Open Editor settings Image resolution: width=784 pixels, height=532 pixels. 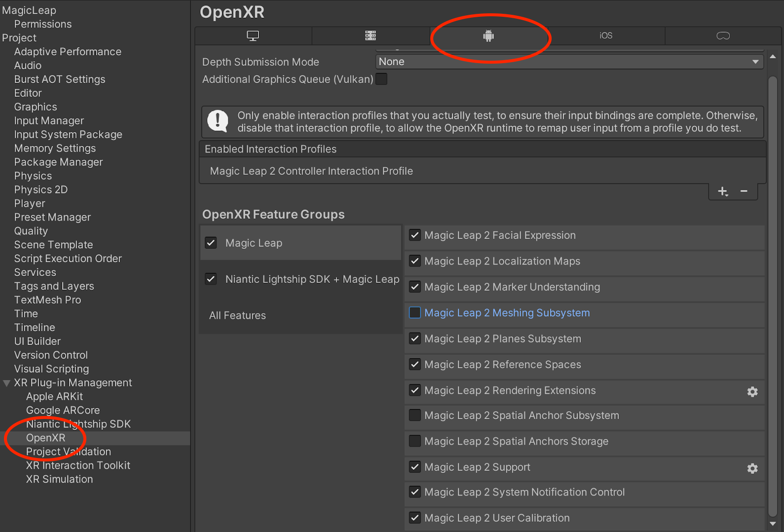coord(28,93)
